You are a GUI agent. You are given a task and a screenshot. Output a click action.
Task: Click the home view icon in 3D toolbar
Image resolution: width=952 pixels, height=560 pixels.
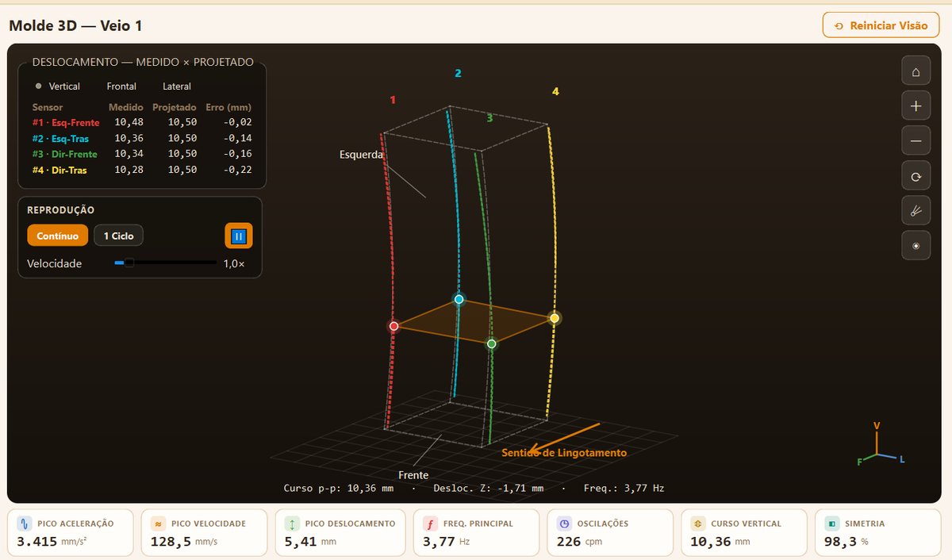click(916, 71)
